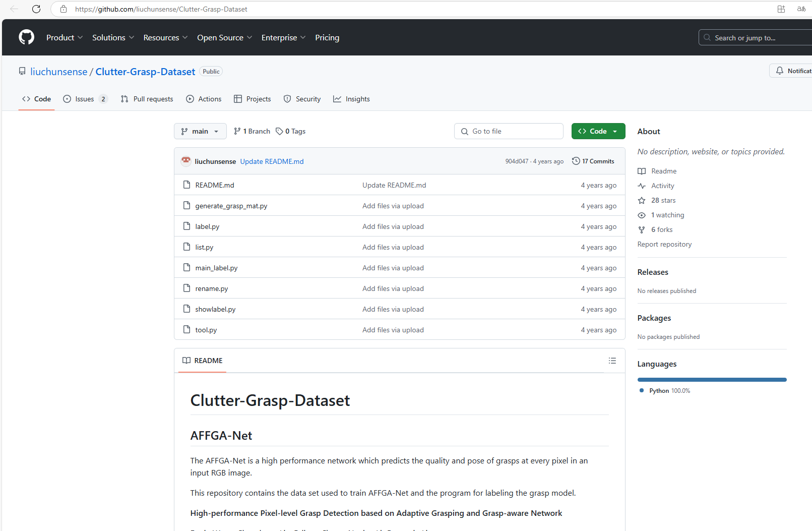The height and width of the screenshot is (531, 812).
Task: Switch to the Insights tab
Action: (x=351, y=99)
